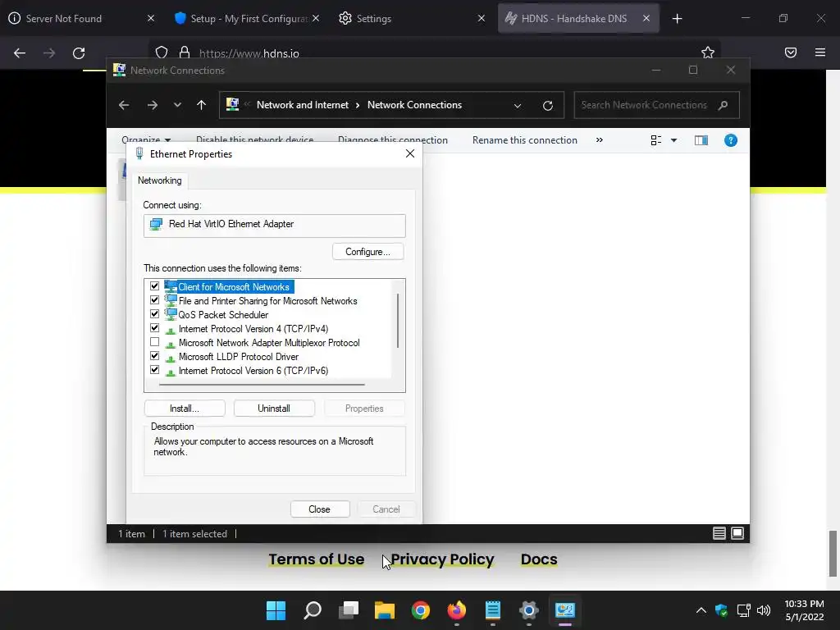Click the items list vertical scrollbar
Screen dimensions: 840x630
(398, 321)
